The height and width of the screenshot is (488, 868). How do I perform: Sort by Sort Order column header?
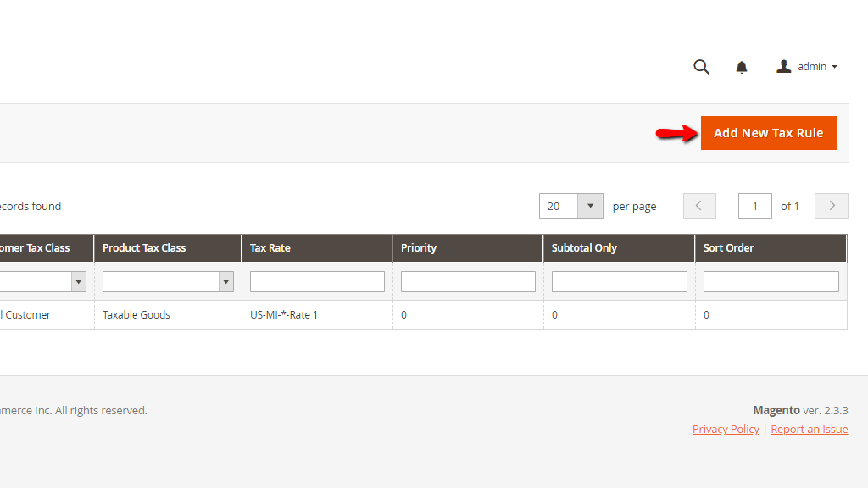pyautogui.click(x=728, y=248)
